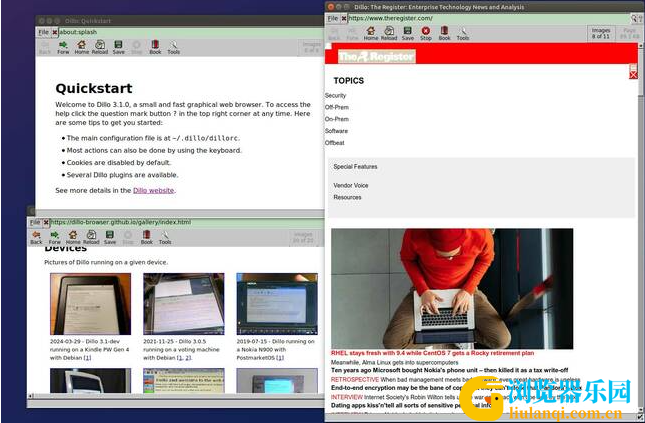The image size is (645, 423).
Task: Click The Register logo
Action: (x=376, y=56)
